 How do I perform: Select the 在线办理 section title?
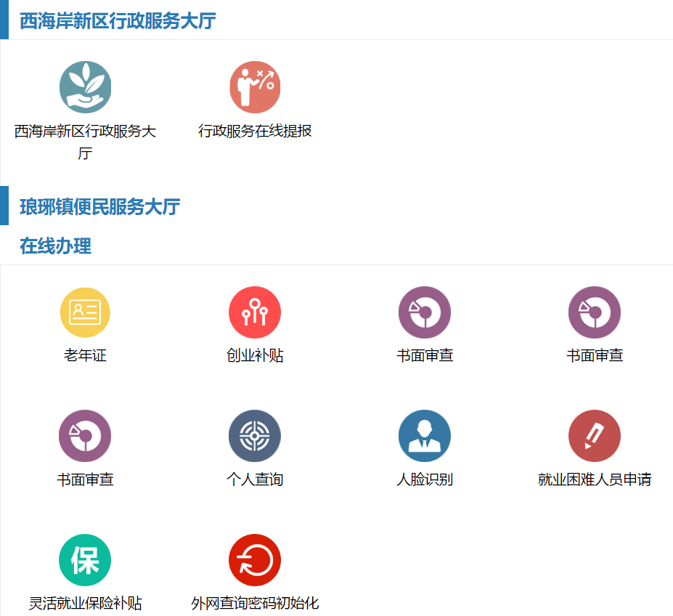coord(55,246)
